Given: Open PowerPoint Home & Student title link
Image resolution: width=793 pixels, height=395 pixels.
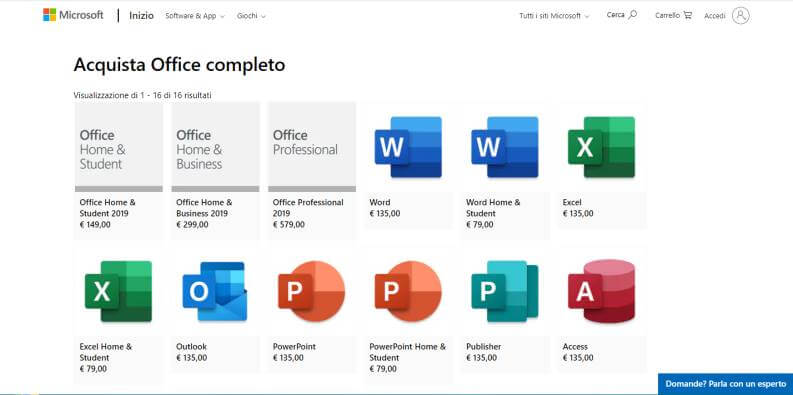Looking at the screenshot, I should click(408, 352).
